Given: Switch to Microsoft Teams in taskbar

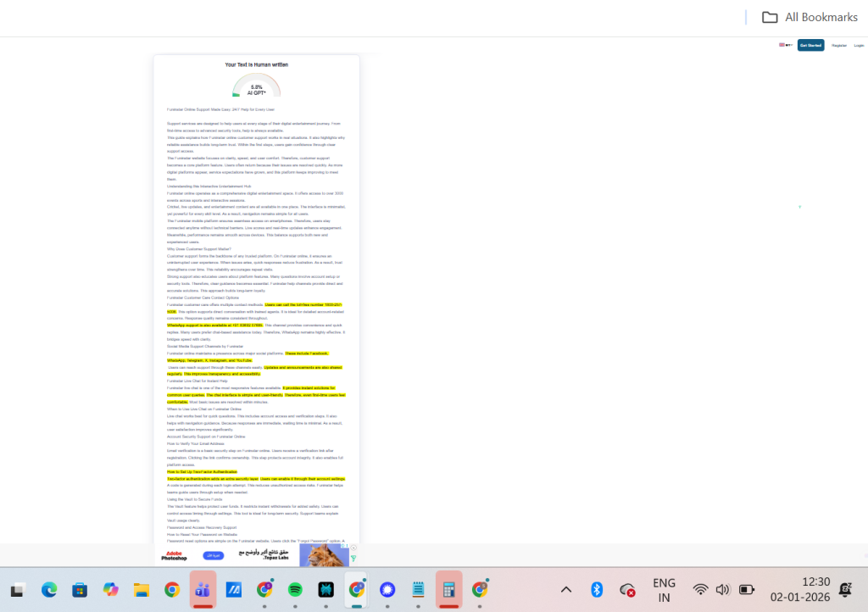Looking at the screenshot, I should pos(203,589).
